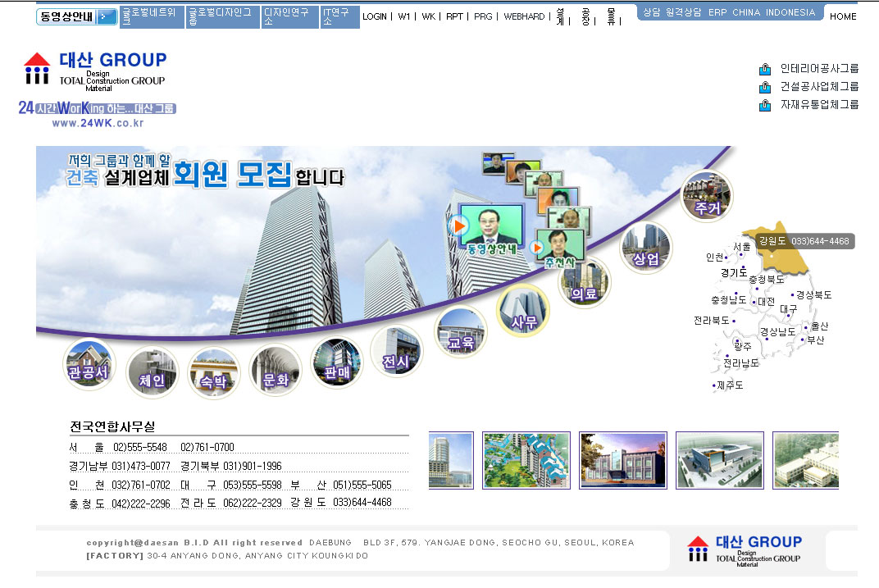The height and width of the screenshot is (588, 879).
Task: Select 광주 on the Korea map
Action: pyautogui.click(x=743, y=347)
